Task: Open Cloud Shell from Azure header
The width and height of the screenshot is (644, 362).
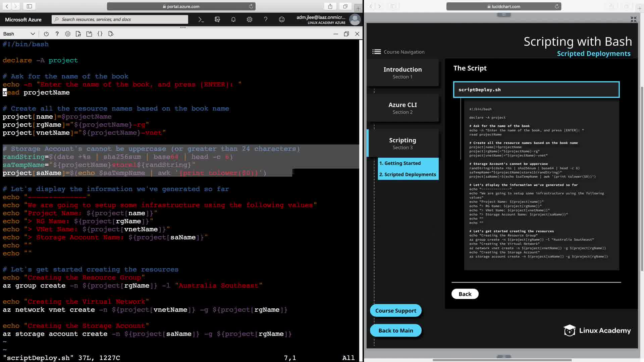Action: [x=201, y=19]
